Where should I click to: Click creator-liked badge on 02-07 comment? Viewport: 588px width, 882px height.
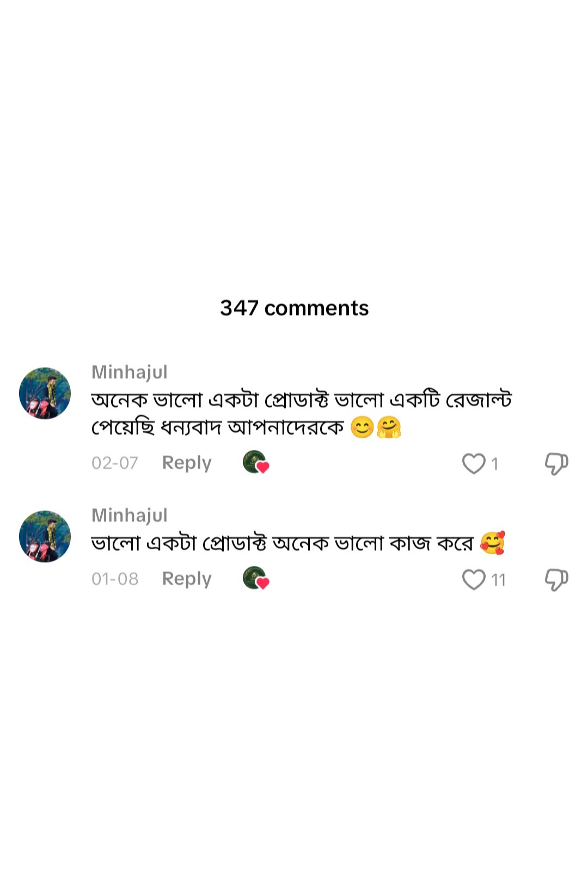click(x=256, y=463)
